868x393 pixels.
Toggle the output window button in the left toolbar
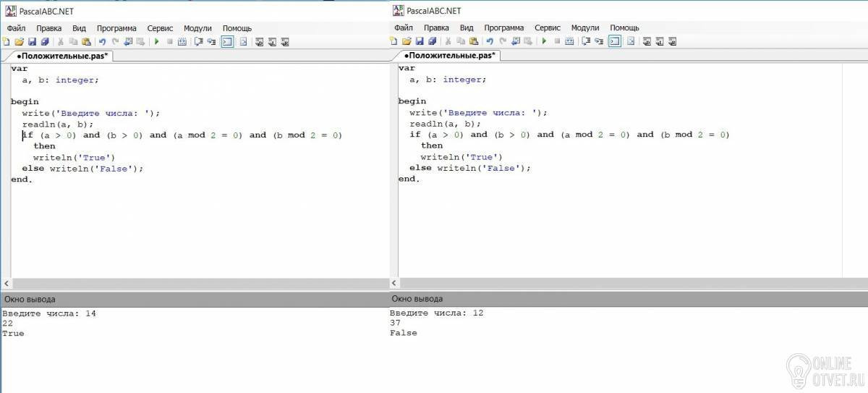[226, 42]
